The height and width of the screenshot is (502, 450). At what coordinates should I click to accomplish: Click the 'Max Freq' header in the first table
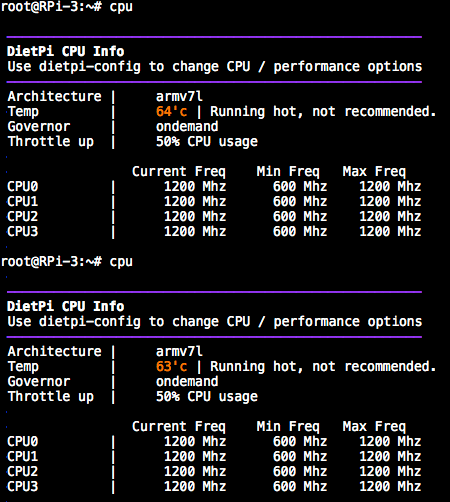[374, 172]
